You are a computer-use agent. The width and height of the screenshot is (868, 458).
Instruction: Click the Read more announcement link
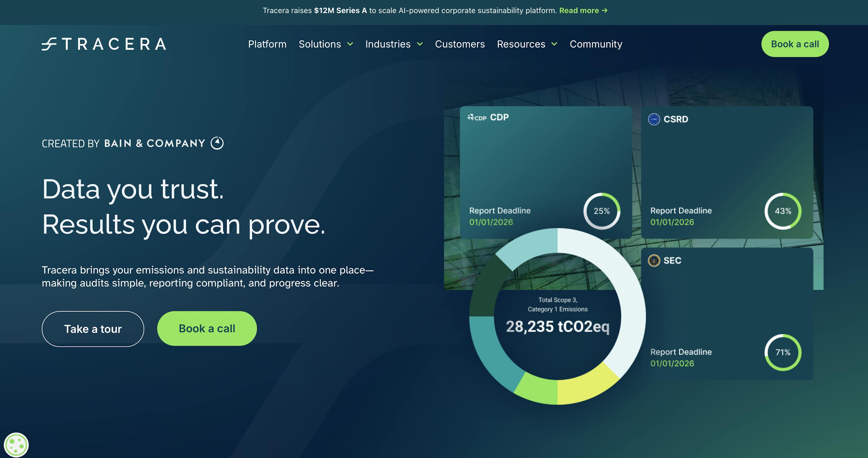click(x=579, y=10)
